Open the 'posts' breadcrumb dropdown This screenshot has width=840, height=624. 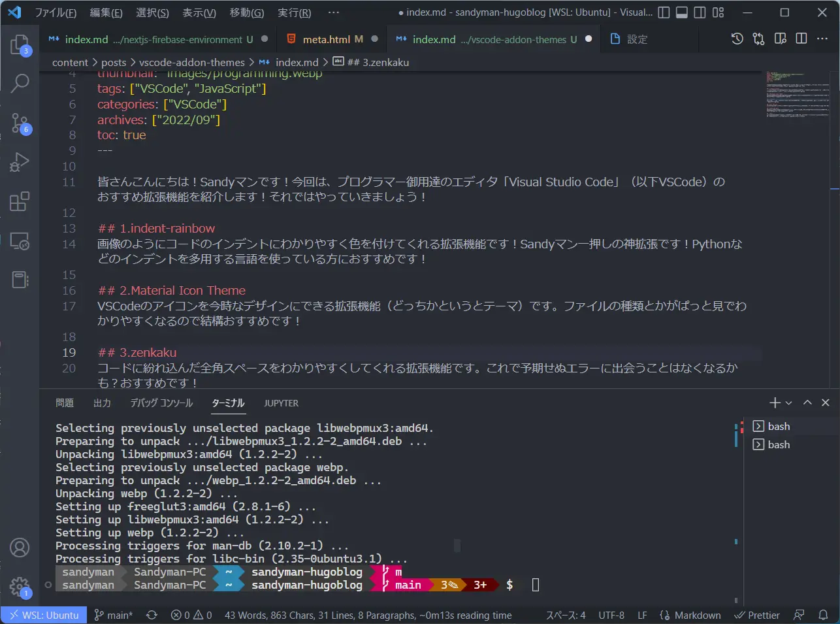tap(114, 62)
